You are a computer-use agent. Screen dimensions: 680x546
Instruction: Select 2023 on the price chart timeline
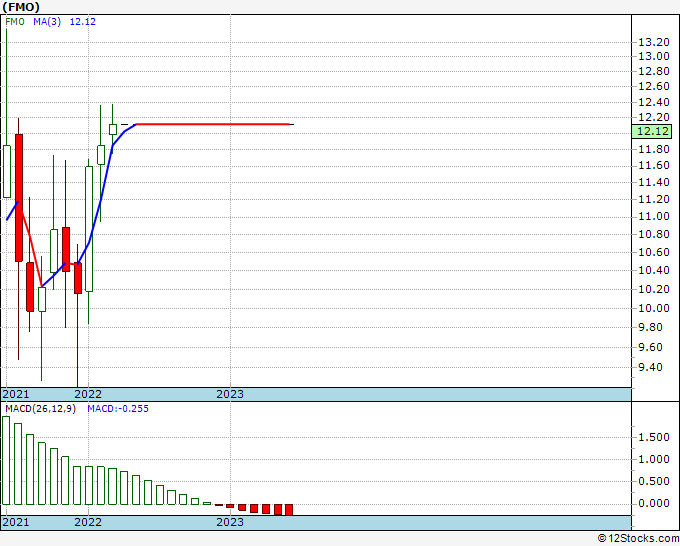click(230, 394)
